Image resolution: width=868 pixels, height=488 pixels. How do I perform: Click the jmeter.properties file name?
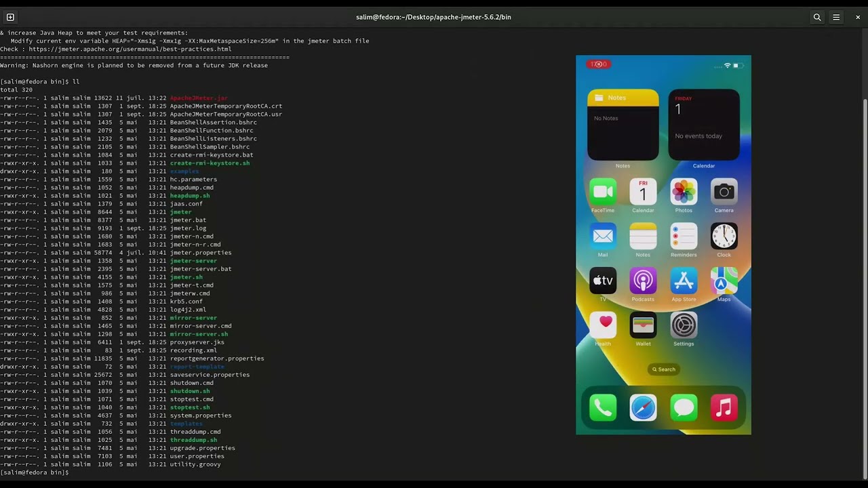[201, 253]
